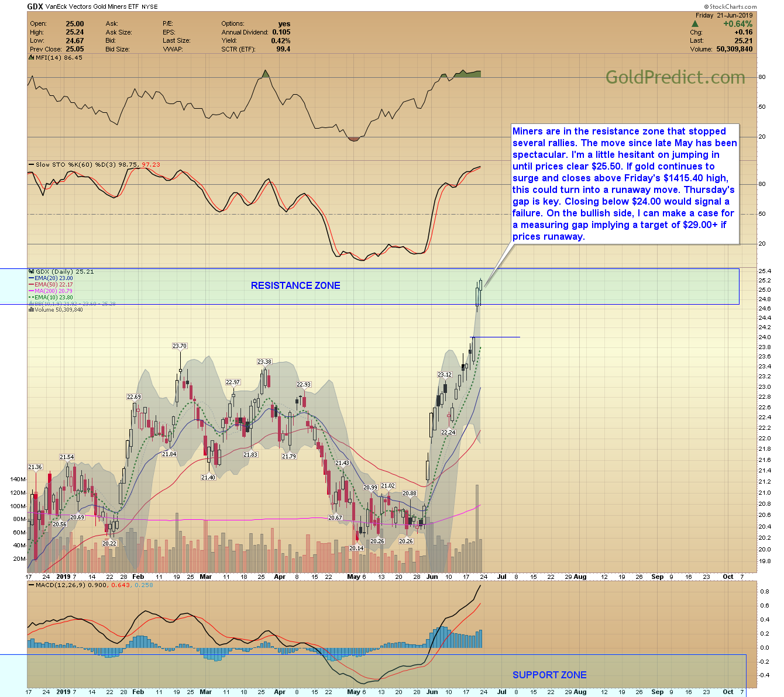This screenshot has height=697, width=784.
Task: Click the "20.88" price label
Action: [410, 494]
